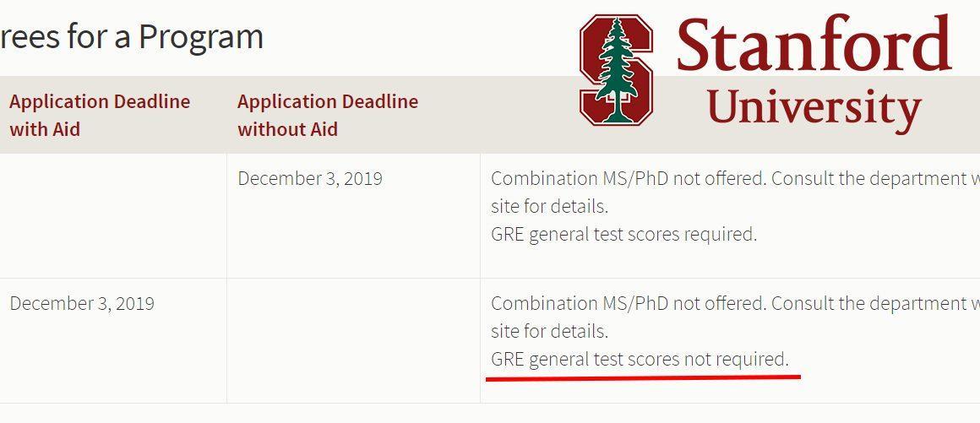Click the empty without Aid cell in second row
Screen dimensions: 980x423
click(354, 341)
